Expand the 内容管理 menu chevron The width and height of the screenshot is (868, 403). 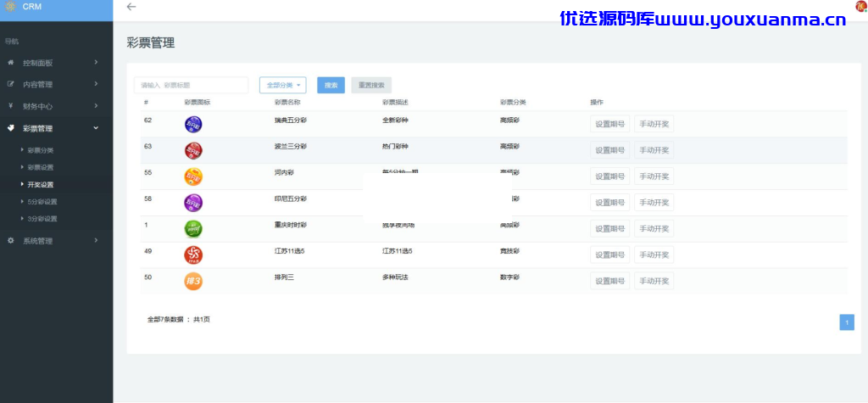click(x=96, y=84)
